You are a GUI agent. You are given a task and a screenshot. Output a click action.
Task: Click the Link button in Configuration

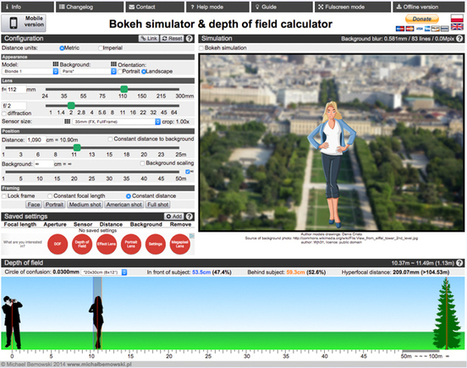tap(149, 38)
